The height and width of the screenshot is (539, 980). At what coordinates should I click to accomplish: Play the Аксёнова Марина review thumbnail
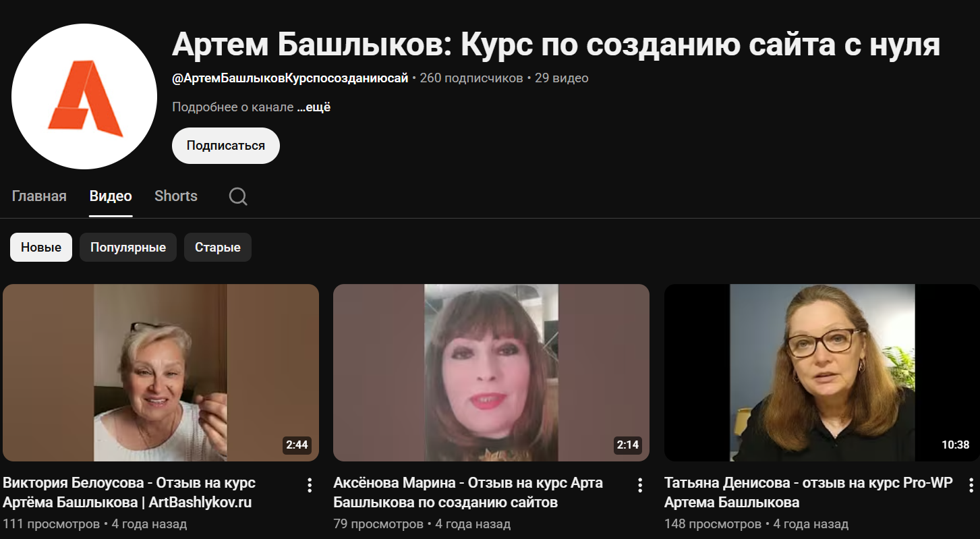coord(491,372)
